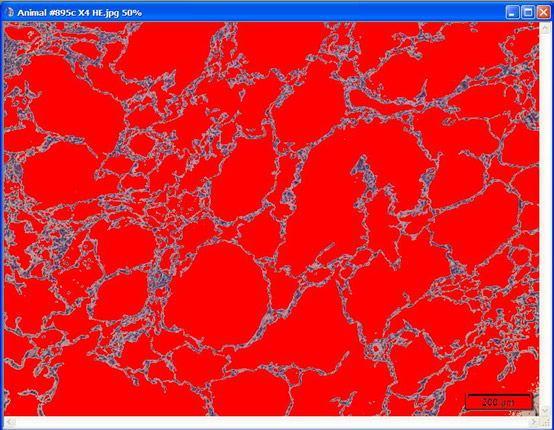This screenshot has height=430, width=554.
Task: Click the resize grip in the window corner
Action: tap(545, 422)
